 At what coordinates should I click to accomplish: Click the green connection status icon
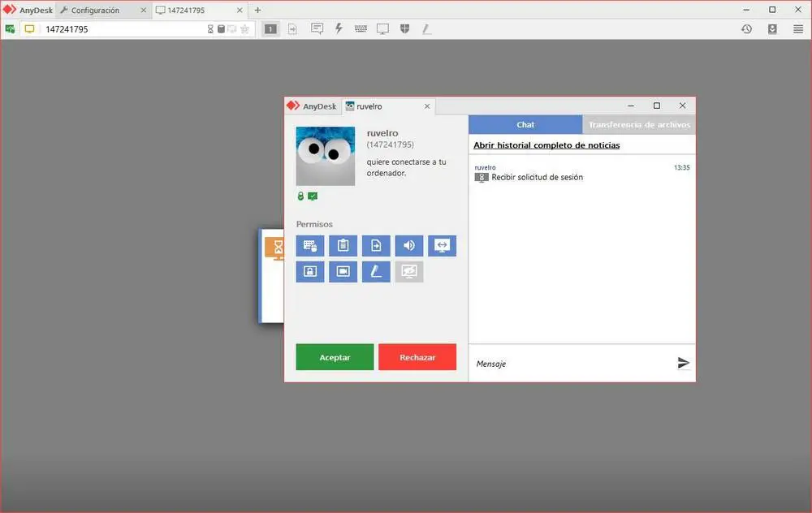coord(10,29)
